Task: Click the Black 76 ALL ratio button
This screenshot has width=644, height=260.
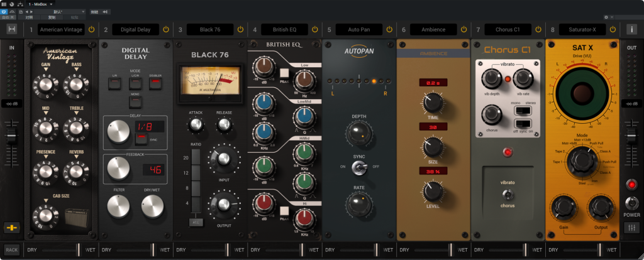Action: (x=196, y=222)
